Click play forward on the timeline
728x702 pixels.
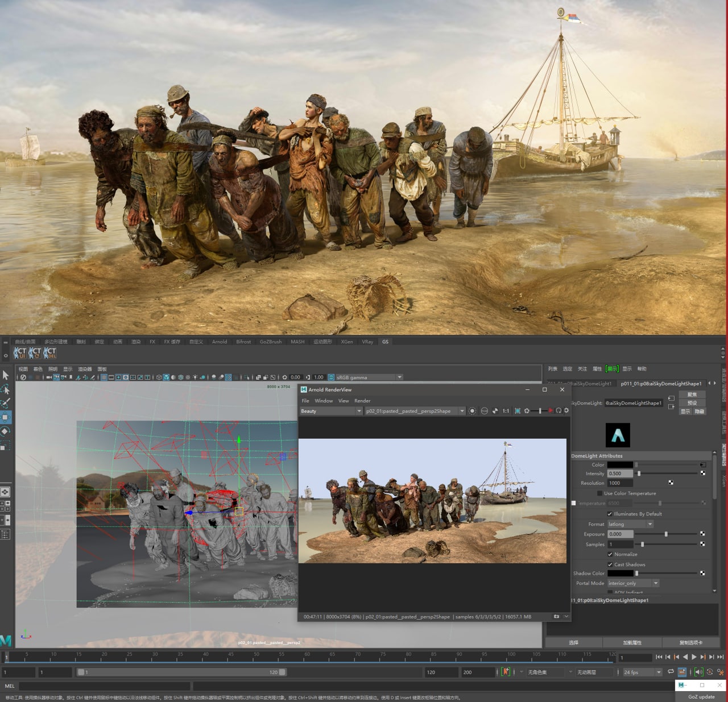click(694, 657)
